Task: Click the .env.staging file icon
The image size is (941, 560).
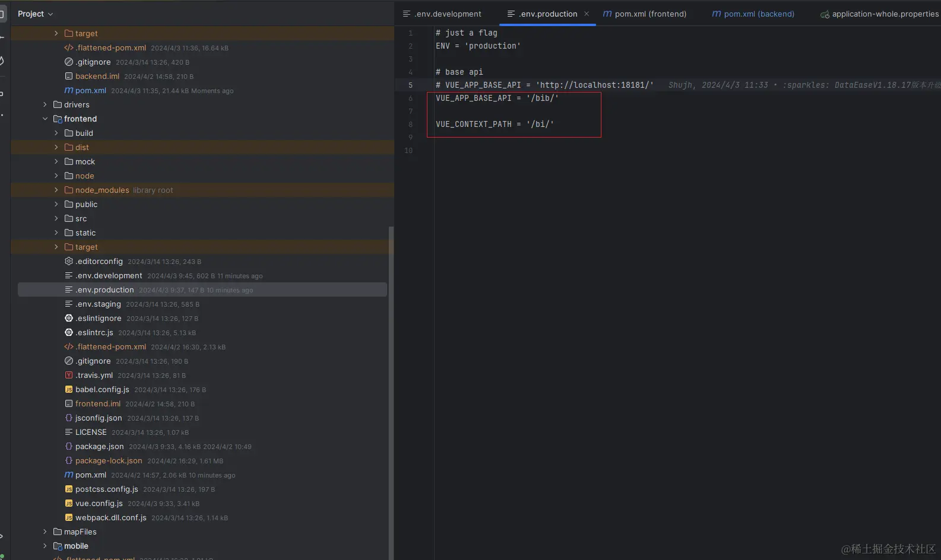Action: click(69, 304)
